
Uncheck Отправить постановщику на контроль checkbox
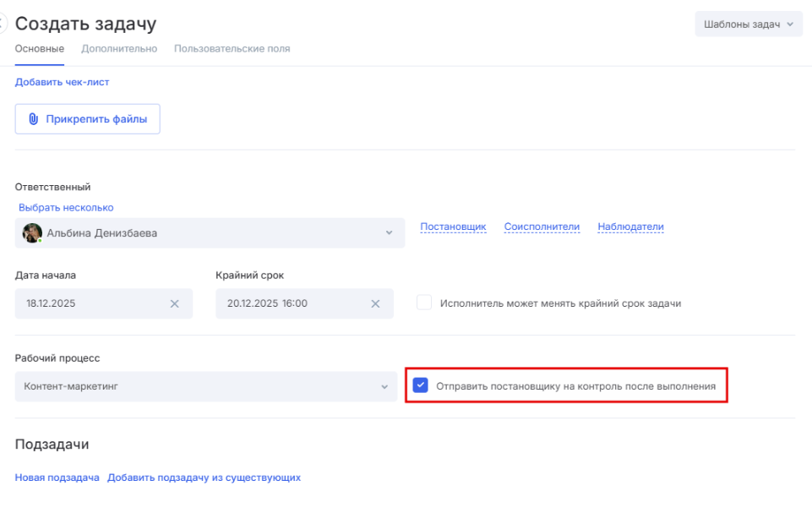click(421, 386)
